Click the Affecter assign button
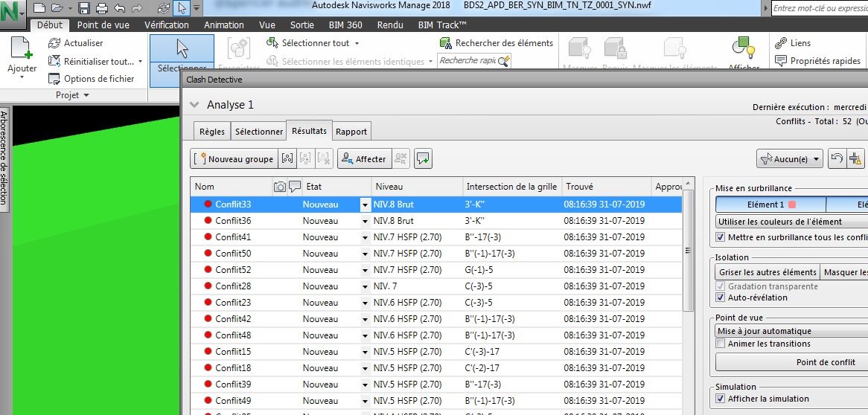This screenshot has height=415, width=868. click(363, 158)
